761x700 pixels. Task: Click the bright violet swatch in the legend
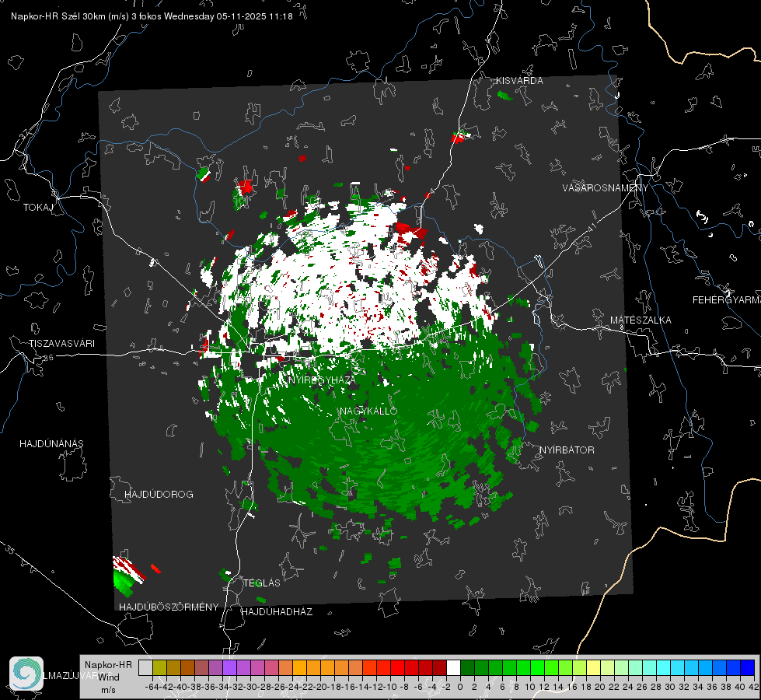pyautogui.click(x=229, y=668)
